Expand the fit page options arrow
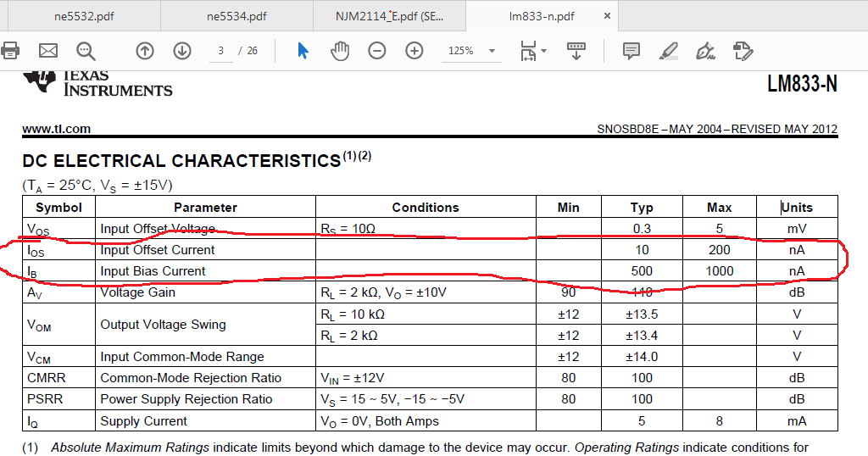 click(x=543, y=51)
